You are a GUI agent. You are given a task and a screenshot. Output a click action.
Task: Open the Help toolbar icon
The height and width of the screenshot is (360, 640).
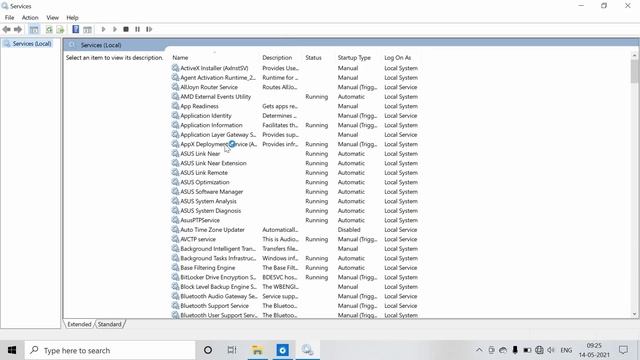point(76,29)
